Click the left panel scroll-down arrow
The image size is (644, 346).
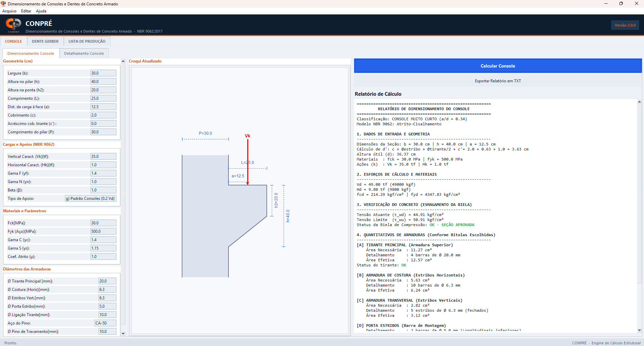point(123,334)
